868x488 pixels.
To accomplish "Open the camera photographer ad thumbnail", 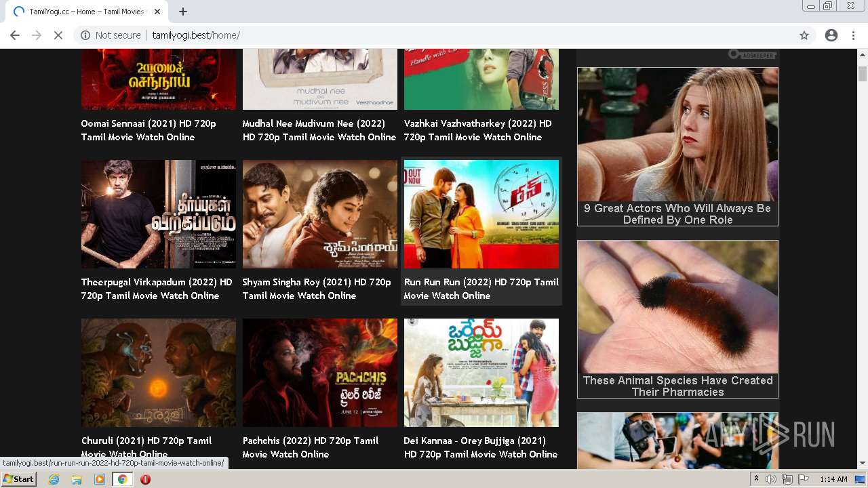I will [677, 441].
